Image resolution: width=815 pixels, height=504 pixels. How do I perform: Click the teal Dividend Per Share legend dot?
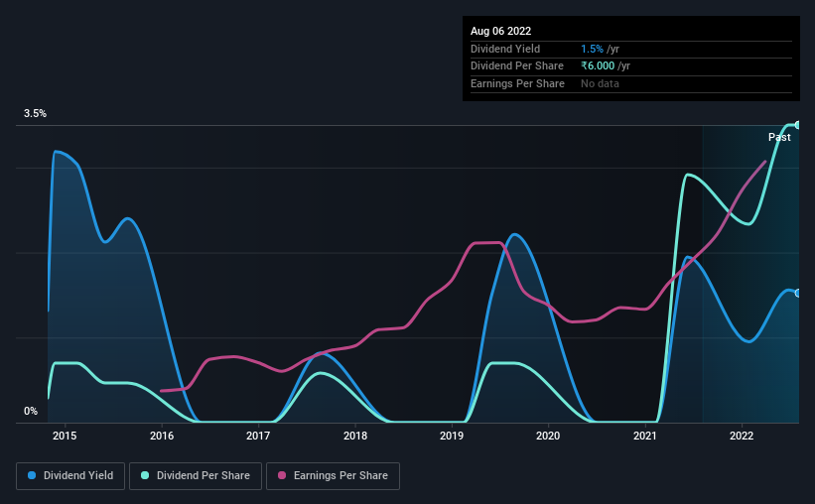145,475
